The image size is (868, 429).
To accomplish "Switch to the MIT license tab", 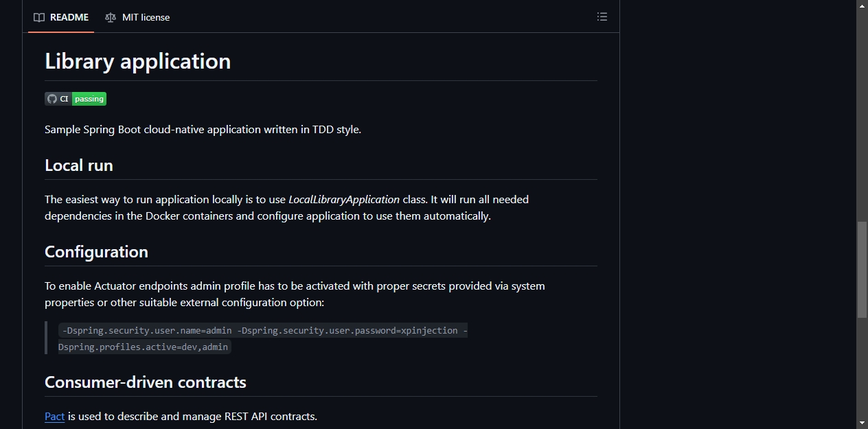I will [x=137, y=17].
